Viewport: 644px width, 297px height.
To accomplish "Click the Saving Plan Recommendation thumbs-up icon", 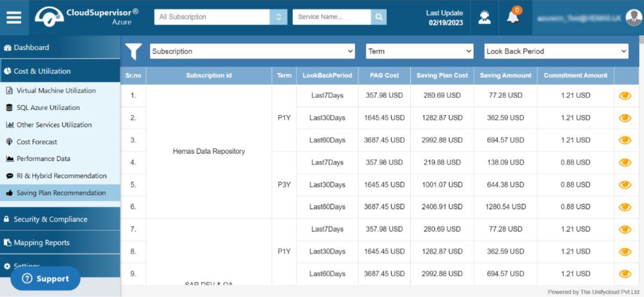I will (x=9, y=193).
